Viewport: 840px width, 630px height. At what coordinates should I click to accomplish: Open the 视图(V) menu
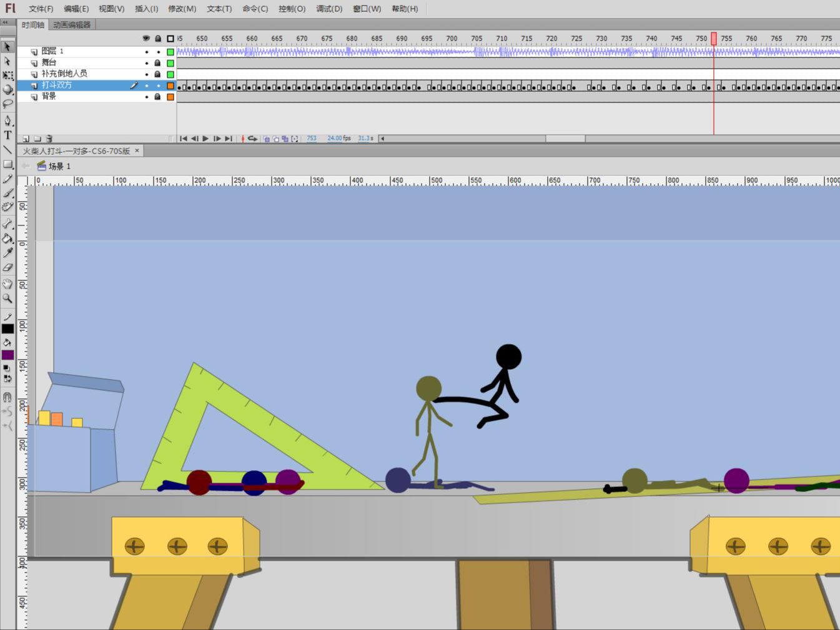(112, 9)
